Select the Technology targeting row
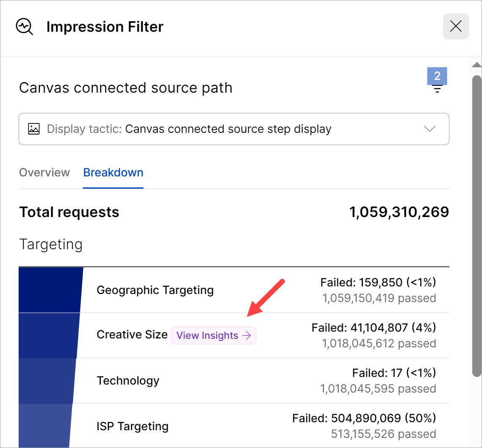 (x=128, y=381)
